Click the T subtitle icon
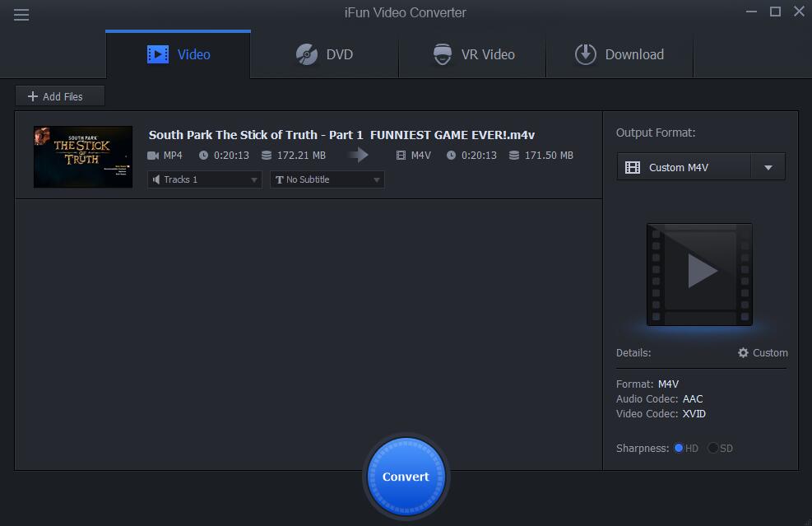 click(280, 179)
